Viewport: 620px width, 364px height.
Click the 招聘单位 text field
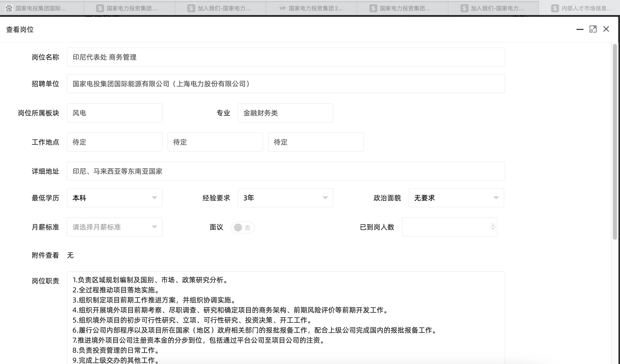(286, 84)
